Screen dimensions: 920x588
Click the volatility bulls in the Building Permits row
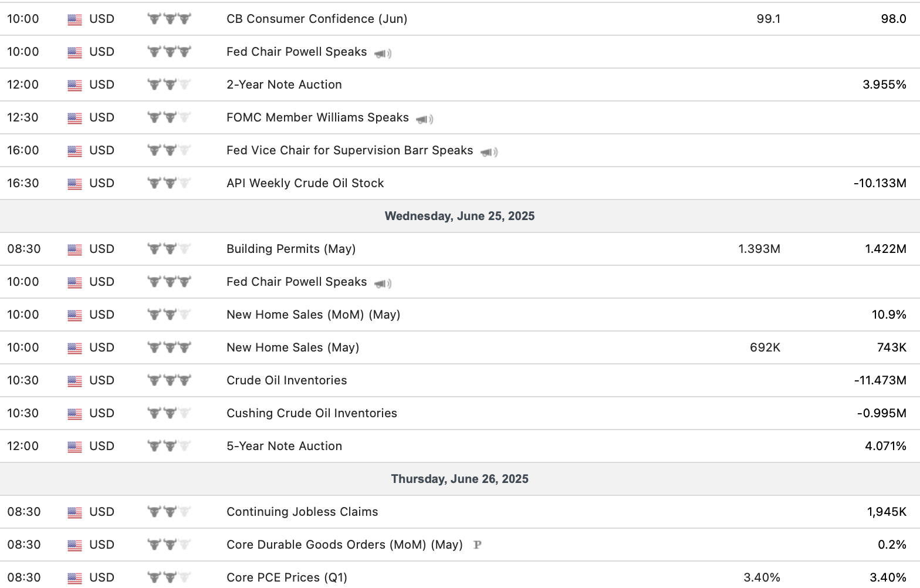[x=169, y=249]
